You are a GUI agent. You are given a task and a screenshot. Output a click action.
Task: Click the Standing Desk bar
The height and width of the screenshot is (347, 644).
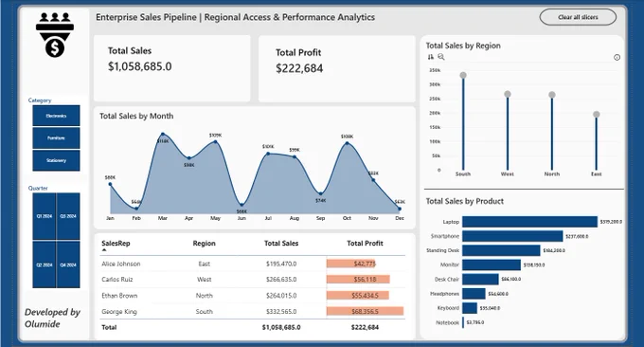pyautogui.click(x=502, y=250)
